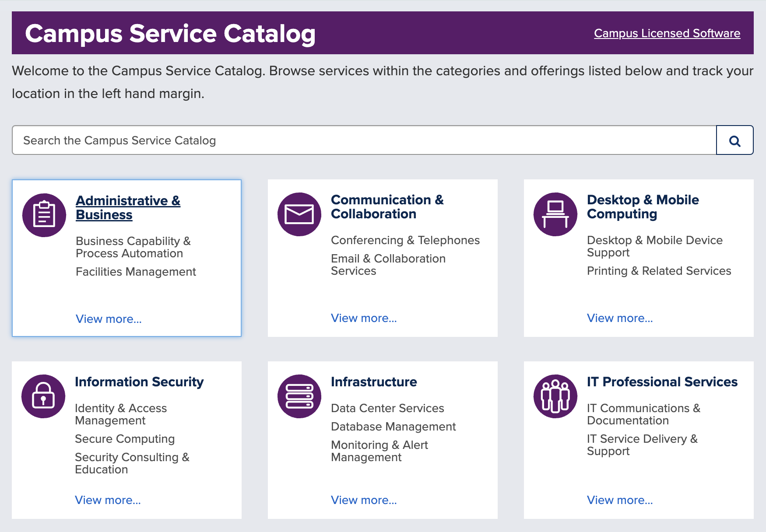The width and height of the screenshot is (766, 532).
Task: Open the Campus Licensed Software link
Action: [x=667, y=33]
